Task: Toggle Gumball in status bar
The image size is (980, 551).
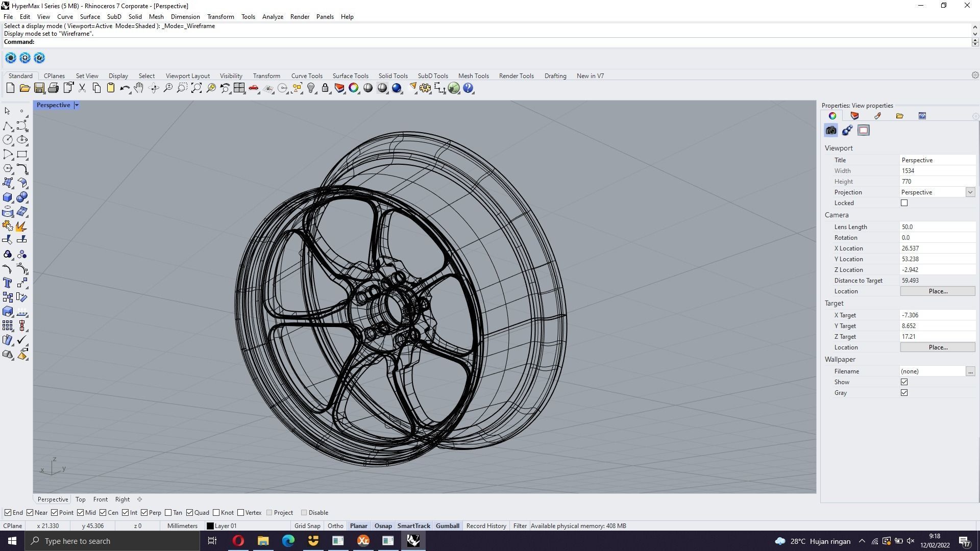Action: [x=448, y=526]
